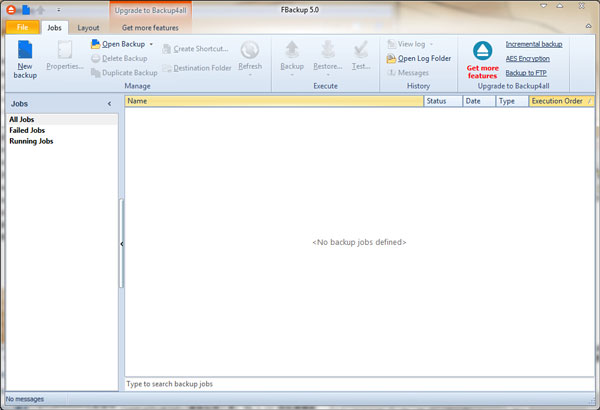Expand the Open Backup dropdown arrow
This screenshot has height=410, width=600.
pos(151,44)
